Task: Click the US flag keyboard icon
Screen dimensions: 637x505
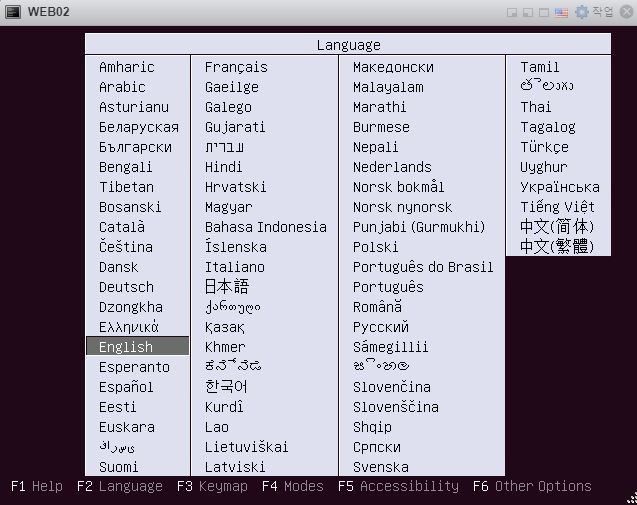Action: point(561,13)
